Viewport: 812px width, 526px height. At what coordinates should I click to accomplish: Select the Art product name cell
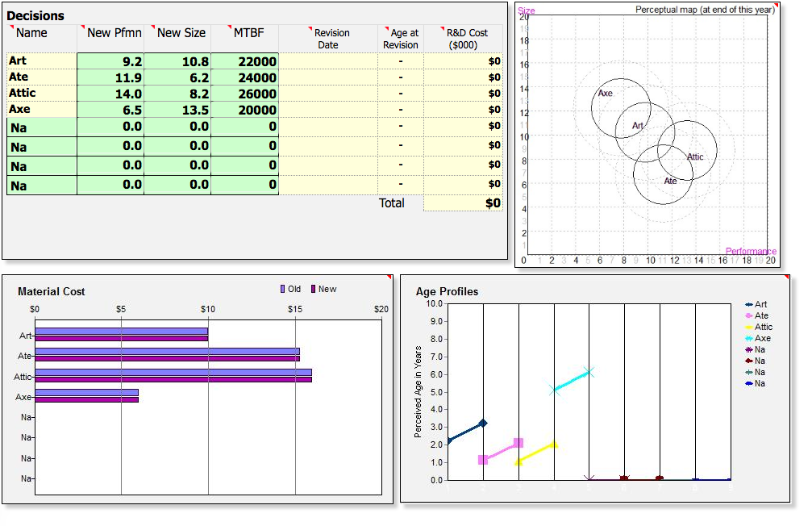(x=42, y=61)
